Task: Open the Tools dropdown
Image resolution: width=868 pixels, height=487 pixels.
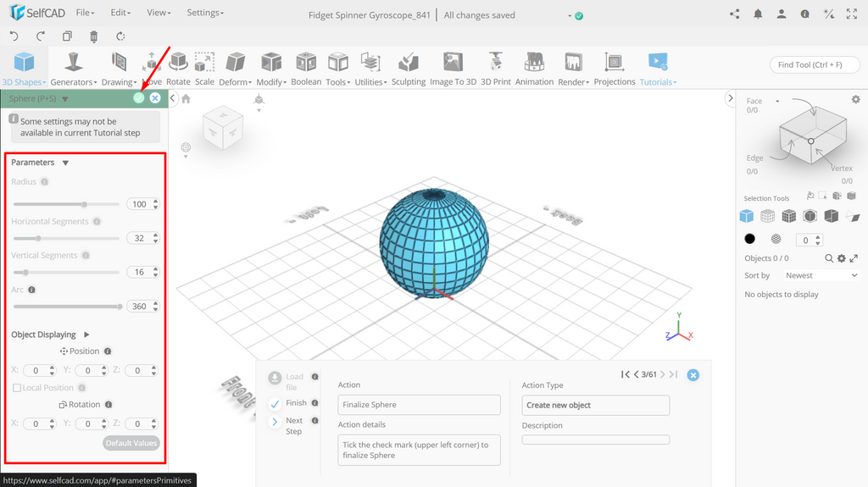Action: pos(337,69)
